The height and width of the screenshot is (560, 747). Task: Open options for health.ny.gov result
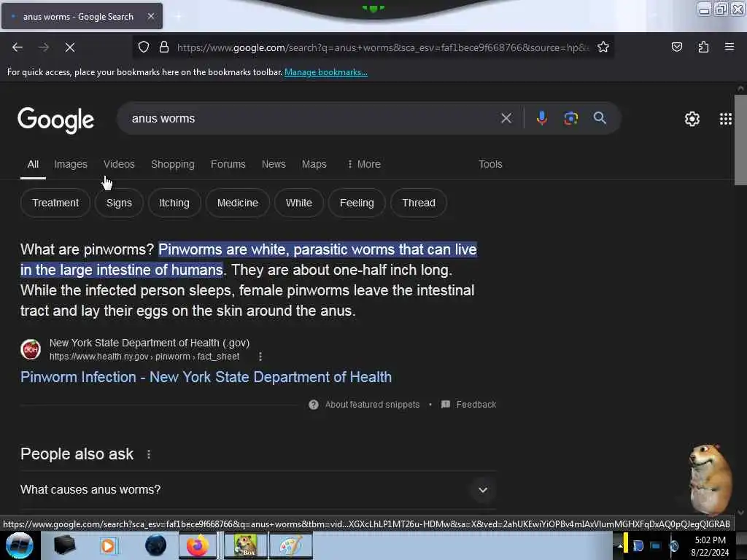(x=260, y=356)
